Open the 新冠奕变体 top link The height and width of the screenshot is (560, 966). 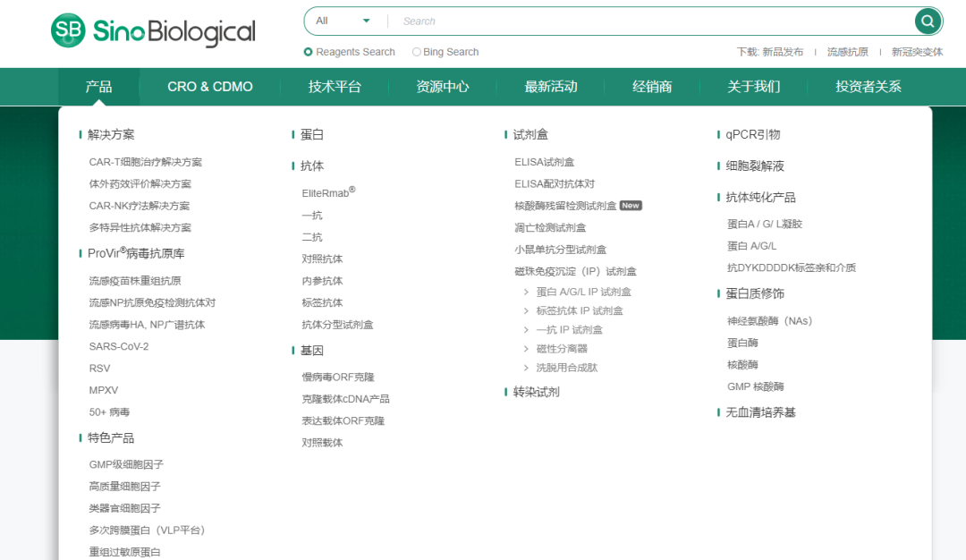pos(917,52)
